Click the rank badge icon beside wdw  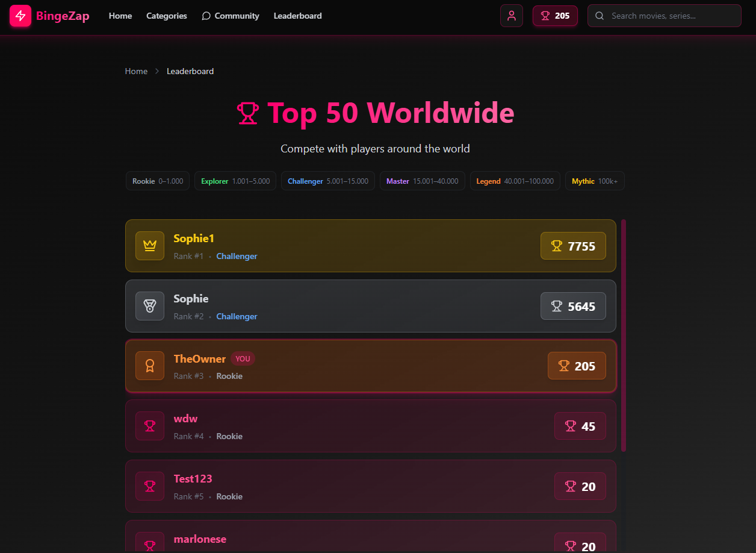(x=149, y=426)
